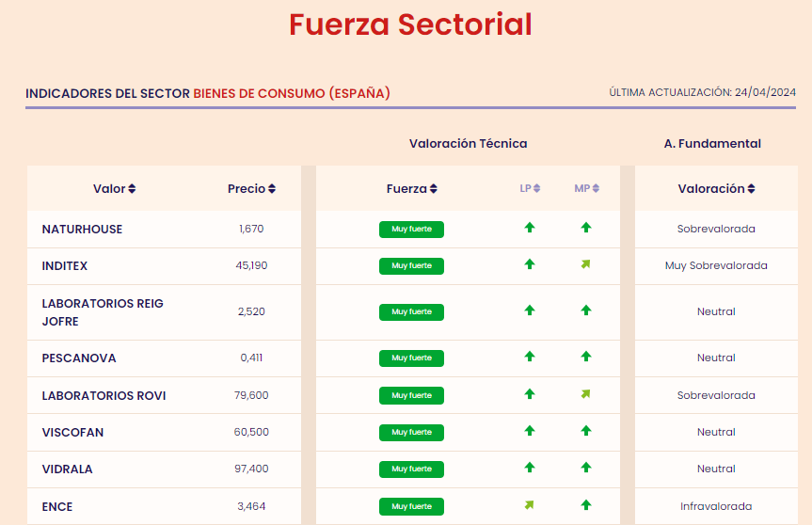Sort by LP column header

(x=530, y=188)
